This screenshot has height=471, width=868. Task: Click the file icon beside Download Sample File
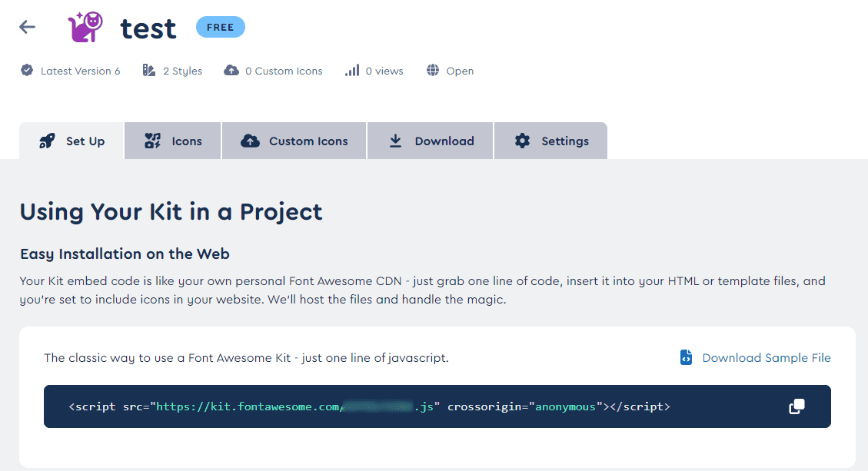click(686, 357)
